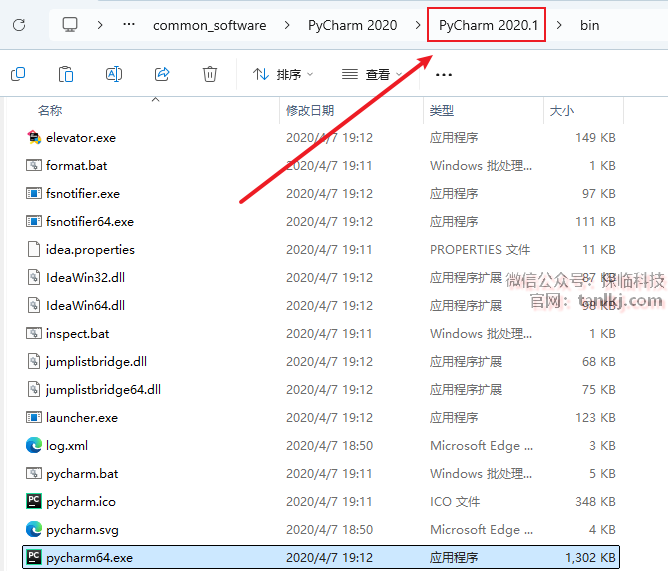Sort by the 名称 column header

(x=50, y=110)
